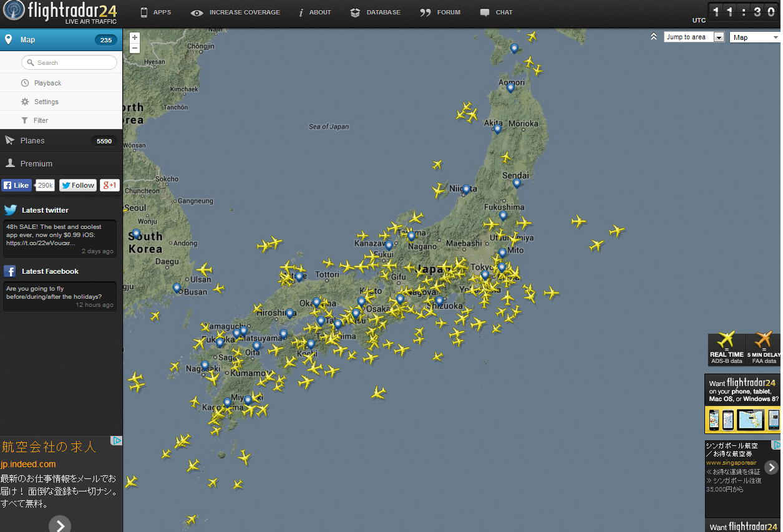Click the airport marker at Niigata
This screenshot has height=532, width=783.
click(x=466, y=188)
